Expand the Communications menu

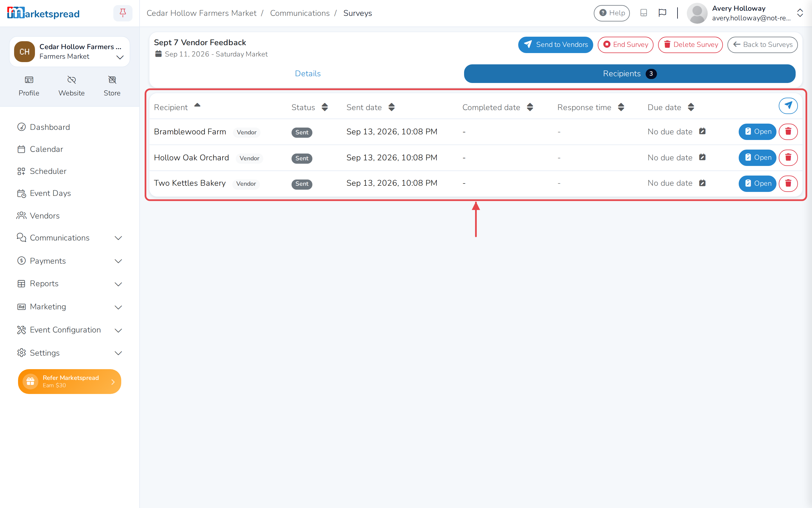tap(69, 238)
